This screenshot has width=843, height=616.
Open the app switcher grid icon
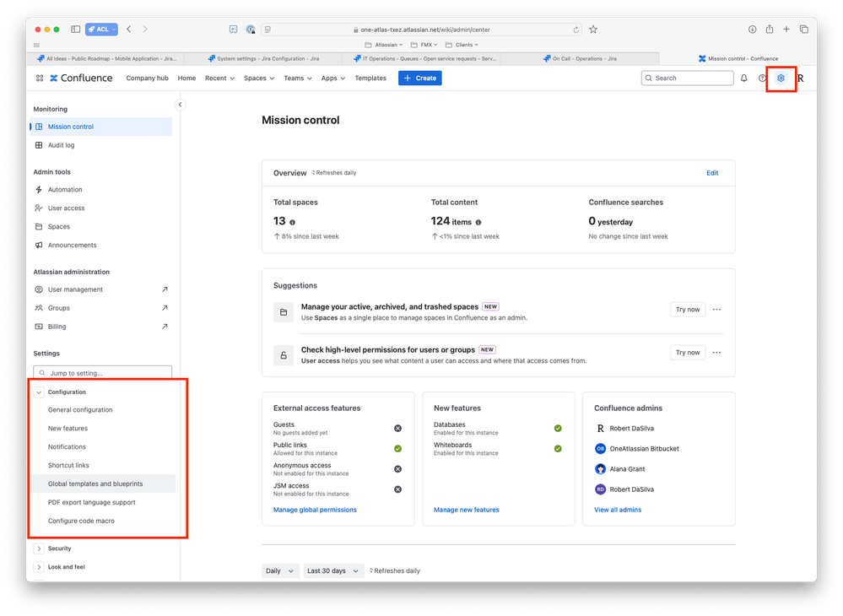[40, 78]
